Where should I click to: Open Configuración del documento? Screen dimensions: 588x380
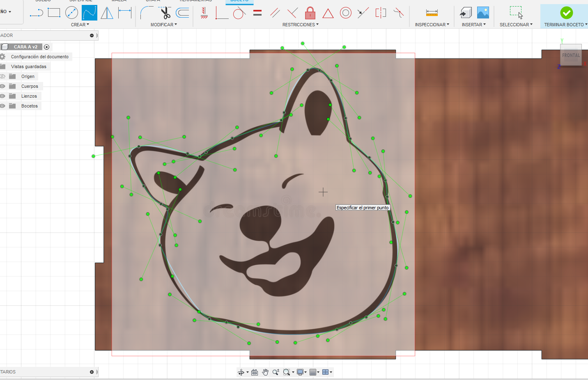click(40, 57)
